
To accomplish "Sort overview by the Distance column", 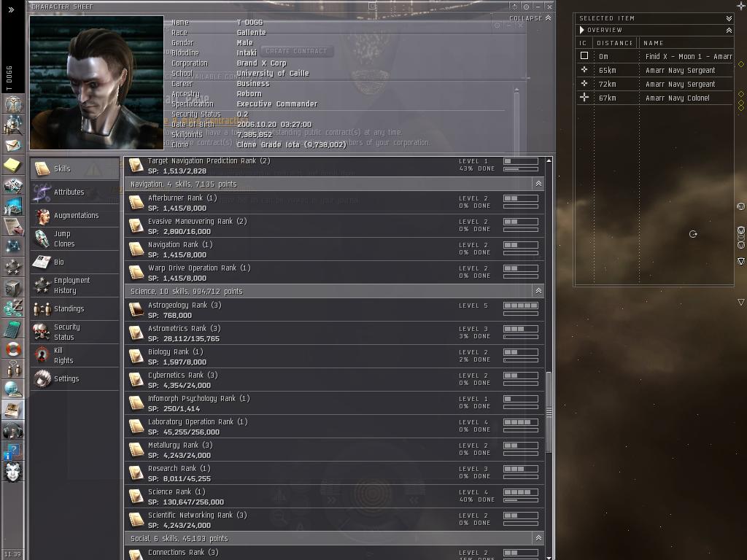I will click(614, 43).
